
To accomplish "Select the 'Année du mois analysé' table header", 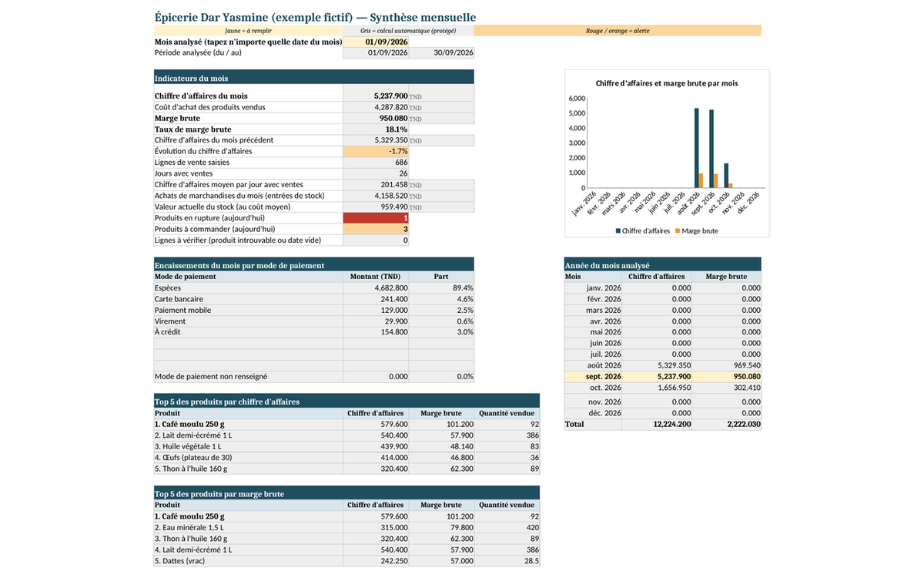I will 662,264.
